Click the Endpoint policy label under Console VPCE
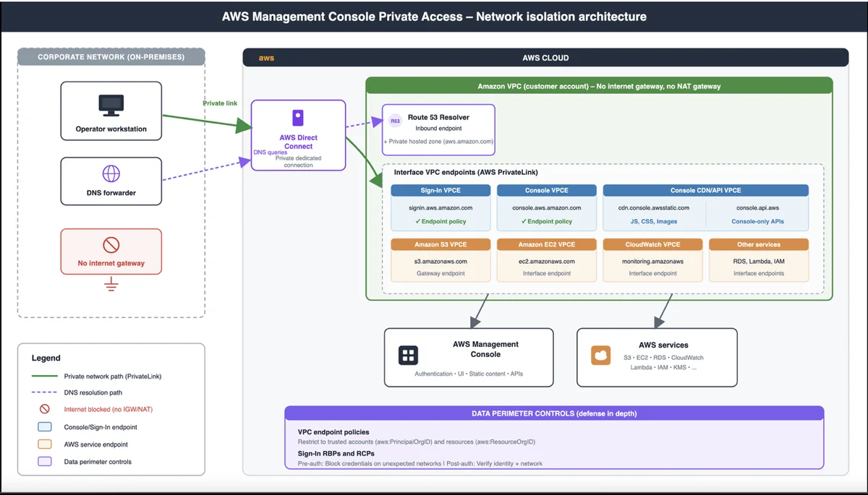The width and height of the screenshot is (868, 495). point(546,221)
